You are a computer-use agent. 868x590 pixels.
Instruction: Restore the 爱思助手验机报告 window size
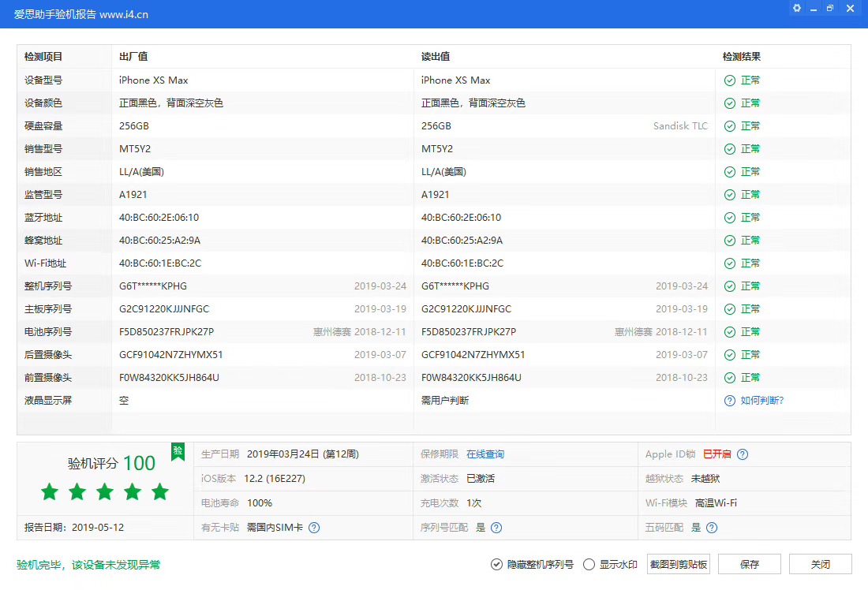point(830,9)
